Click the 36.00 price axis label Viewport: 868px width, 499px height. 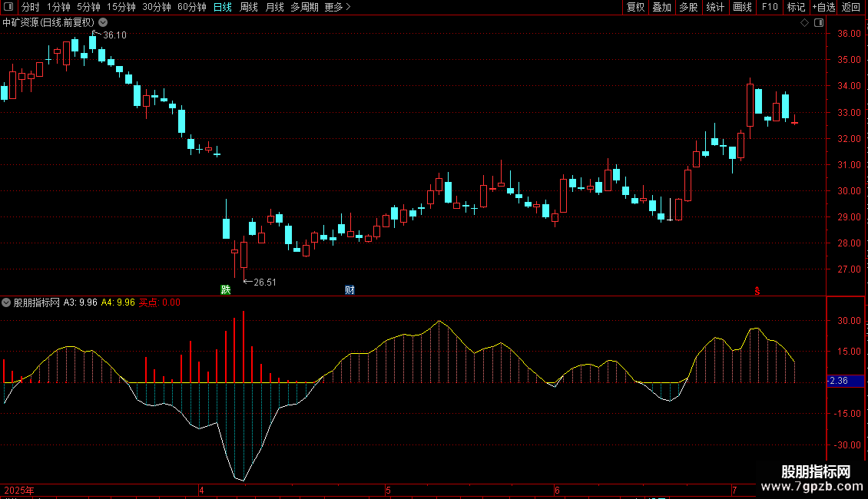point(849,34)
